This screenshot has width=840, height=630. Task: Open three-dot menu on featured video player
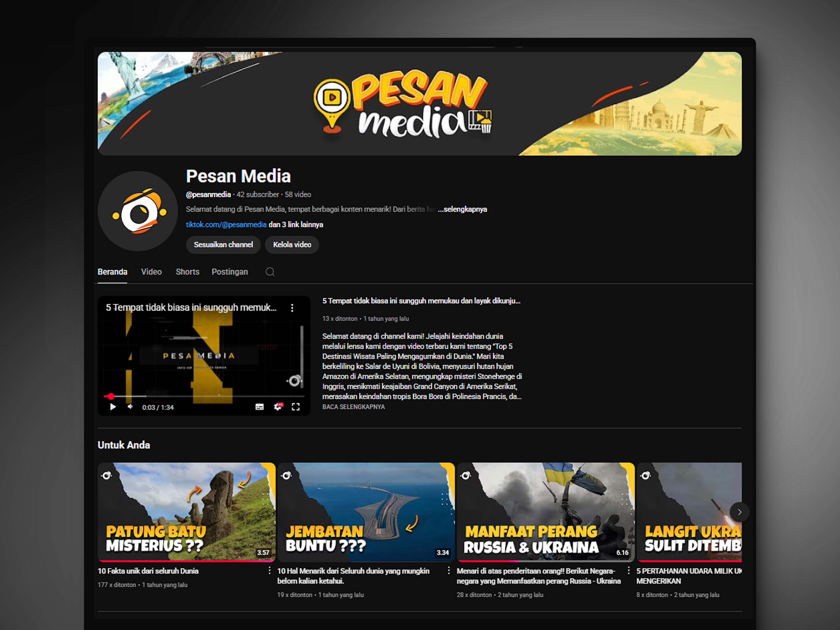(292, 308)
